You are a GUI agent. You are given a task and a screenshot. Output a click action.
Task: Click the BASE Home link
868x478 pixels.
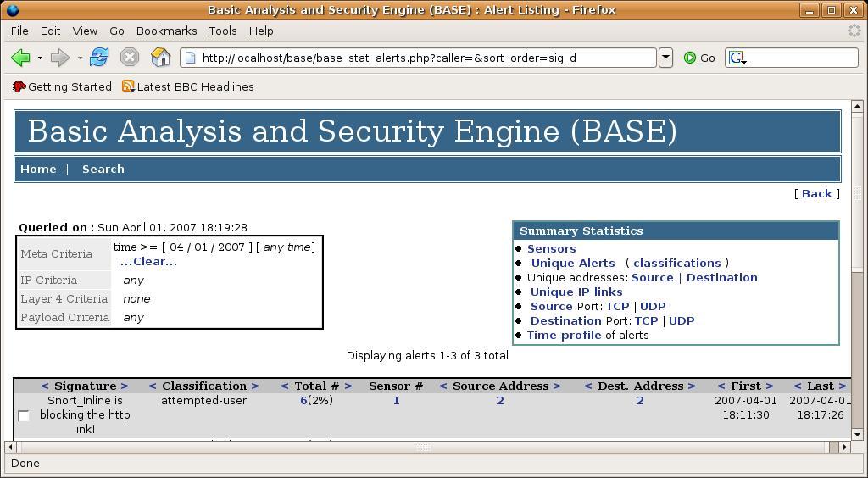point(38,170)
